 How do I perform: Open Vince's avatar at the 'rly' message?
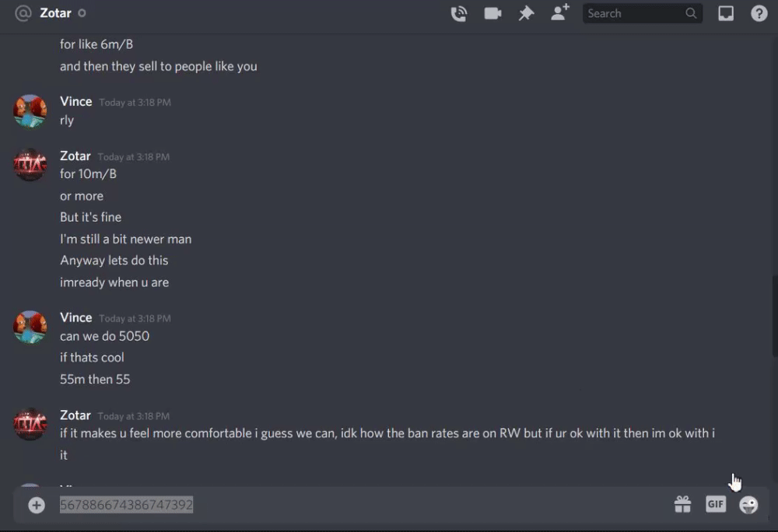click(30, 111)
